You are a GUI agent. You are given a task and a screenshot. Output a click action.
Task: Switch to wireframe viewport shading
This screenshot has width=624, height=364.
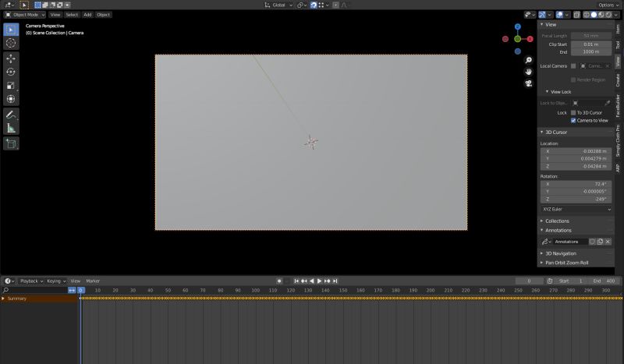[587, 15]
